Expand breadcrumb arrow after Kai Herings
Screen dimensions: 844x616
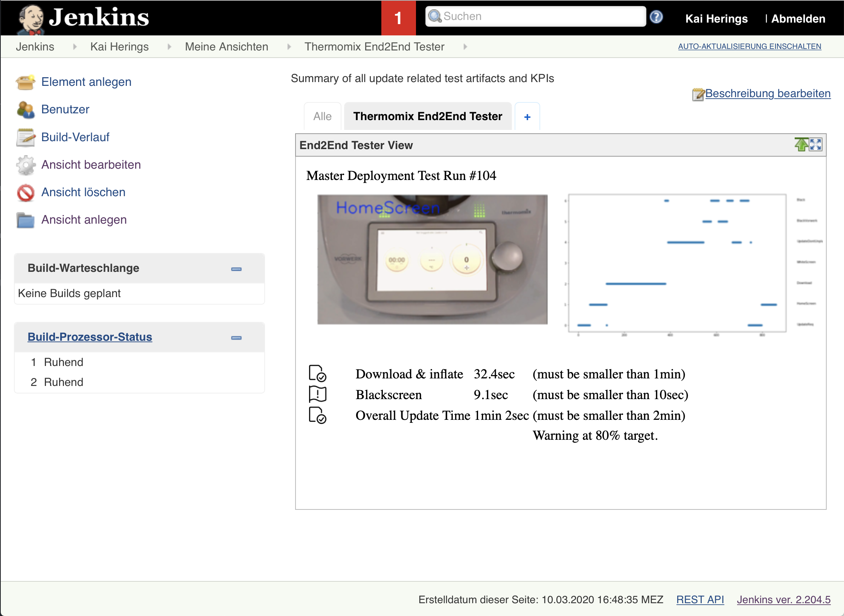coord(169,47)
